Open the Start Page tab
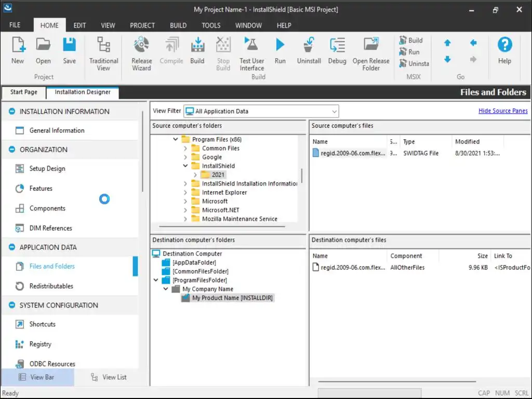Screen dimensions: 532x399 pos(24,92)
